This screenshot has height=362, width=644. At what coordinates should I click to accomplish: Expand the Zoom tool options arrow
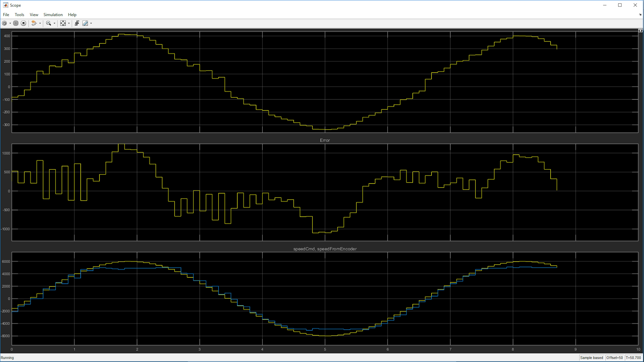[55, 23]
